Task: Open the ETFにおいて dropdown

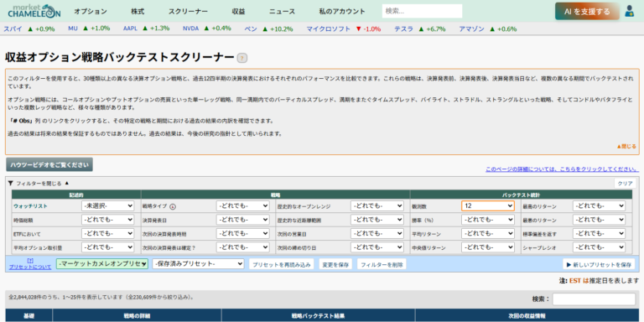Action: 108,234
